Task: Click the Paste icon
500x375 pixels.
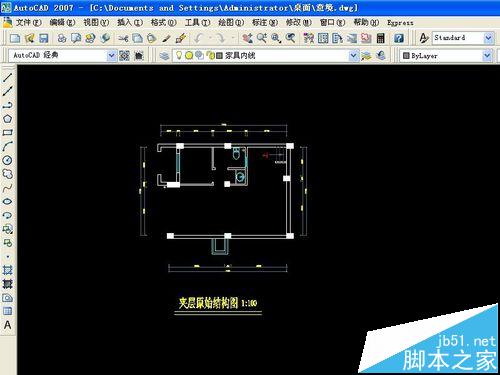Action: click(152, 38)
